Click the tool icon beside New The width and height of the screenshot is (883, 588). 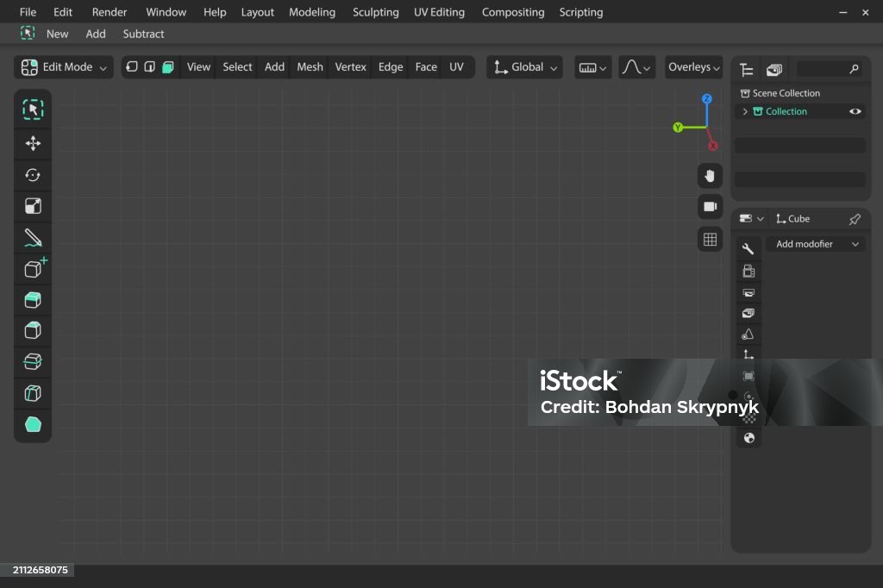28,34
